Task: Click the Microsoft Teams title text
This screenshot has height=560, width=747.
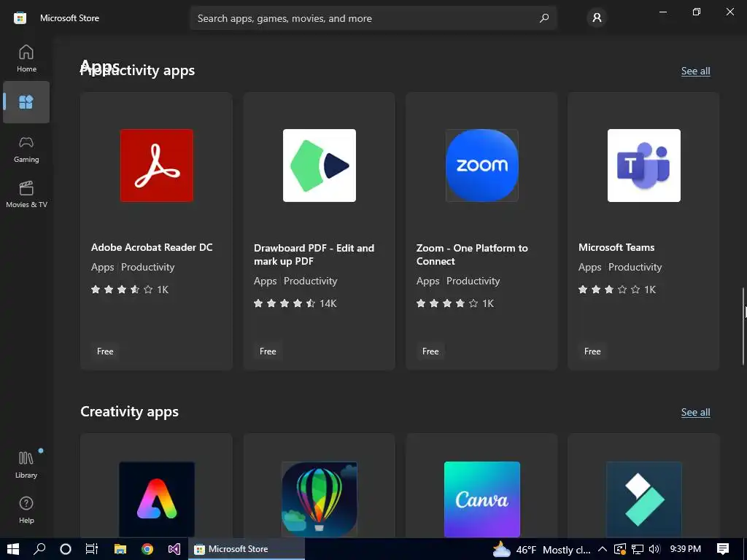Action: point(616,248)
